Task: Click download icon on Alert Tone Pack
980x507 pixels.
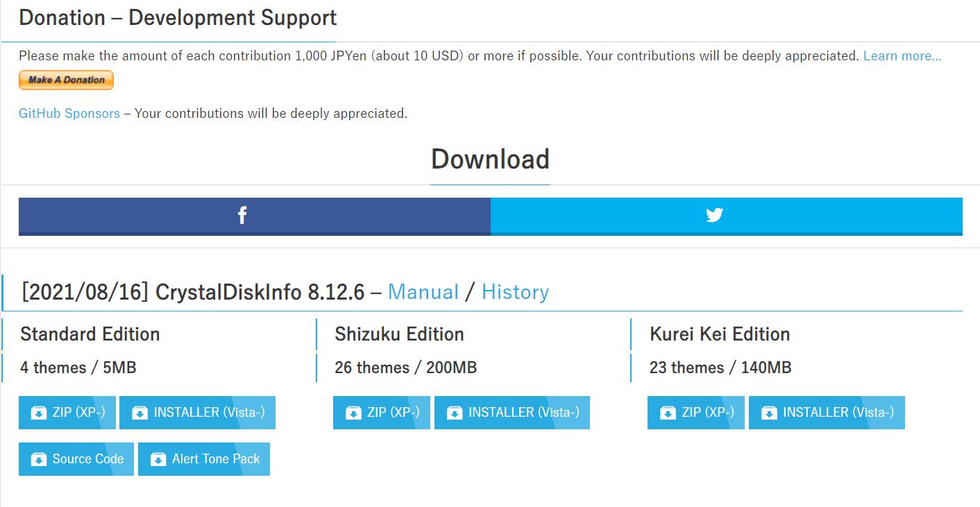Action: (x=158, y=460)
